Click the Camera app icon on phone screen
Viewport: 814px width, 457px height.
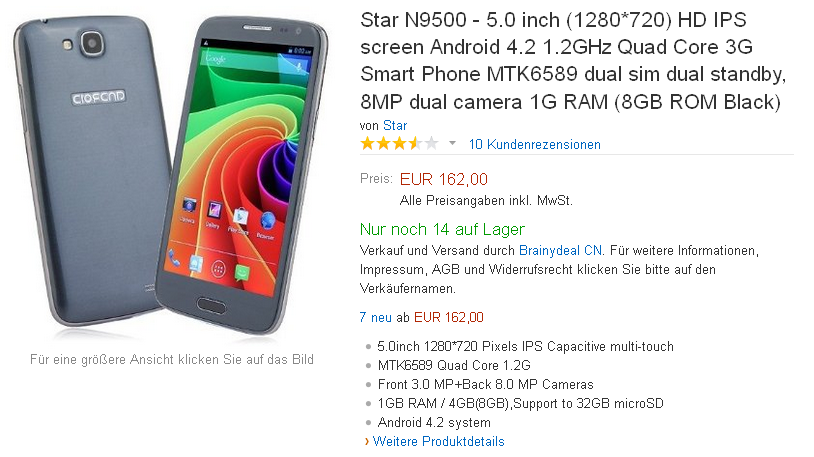tap(189, 205)
